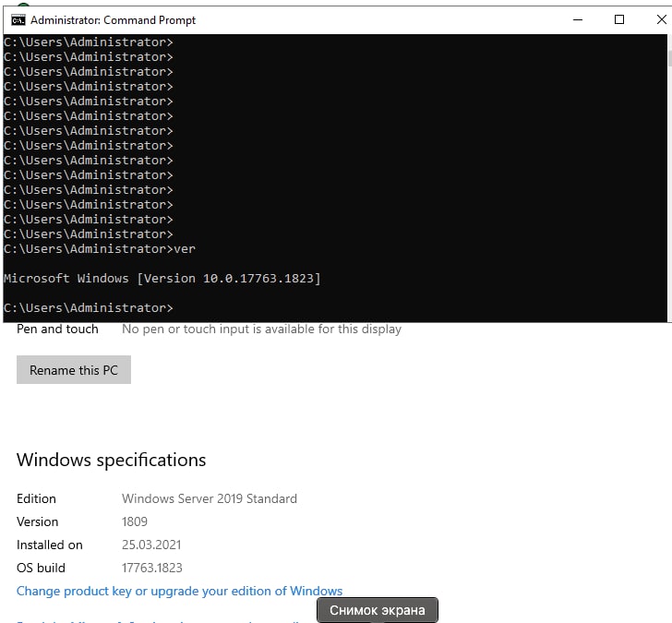Select the No pen or touch input text
This screenshot has width=672, height=623.
click(261, 329)
